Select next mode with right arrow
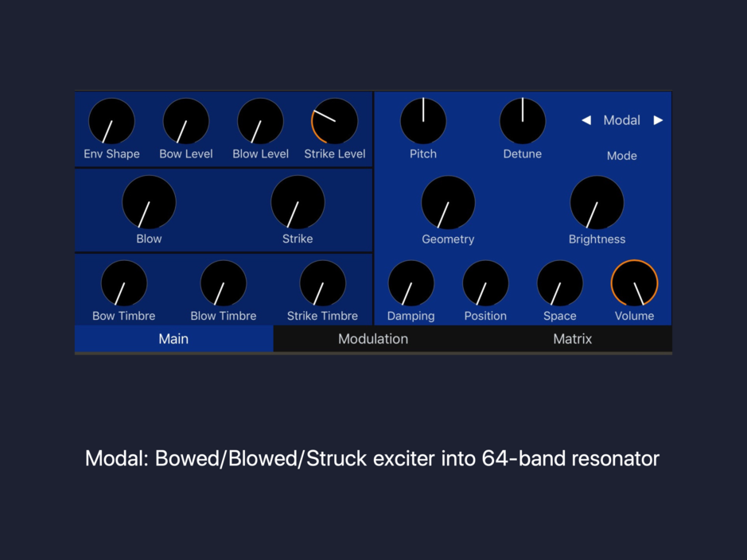 tap(658, 120)
